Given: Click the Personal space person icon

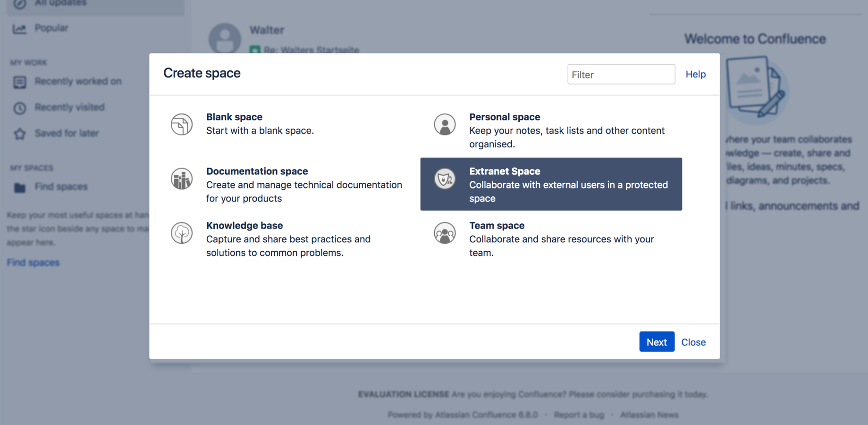Looking at the screenshot, I should (x=445, y=125).
